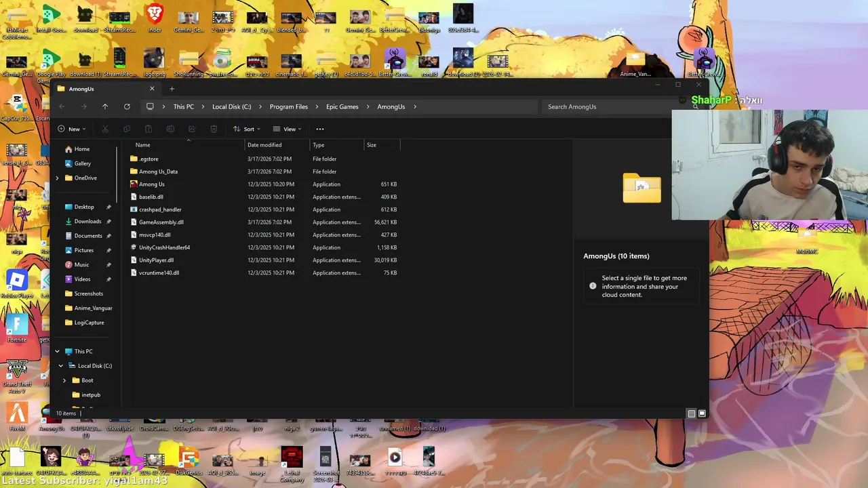Close the AmongUs tab

pyautogui.click(x=152, y=89)
